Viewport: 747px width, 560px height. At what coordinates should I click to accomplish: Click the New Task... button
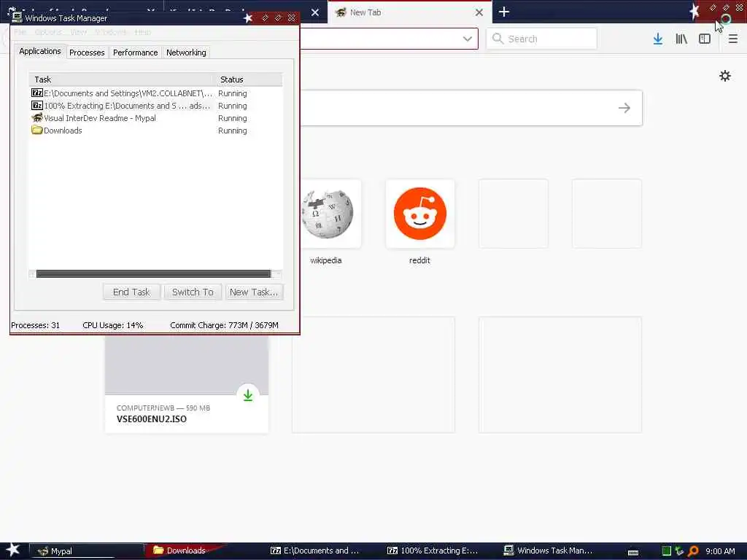[254, 292]
